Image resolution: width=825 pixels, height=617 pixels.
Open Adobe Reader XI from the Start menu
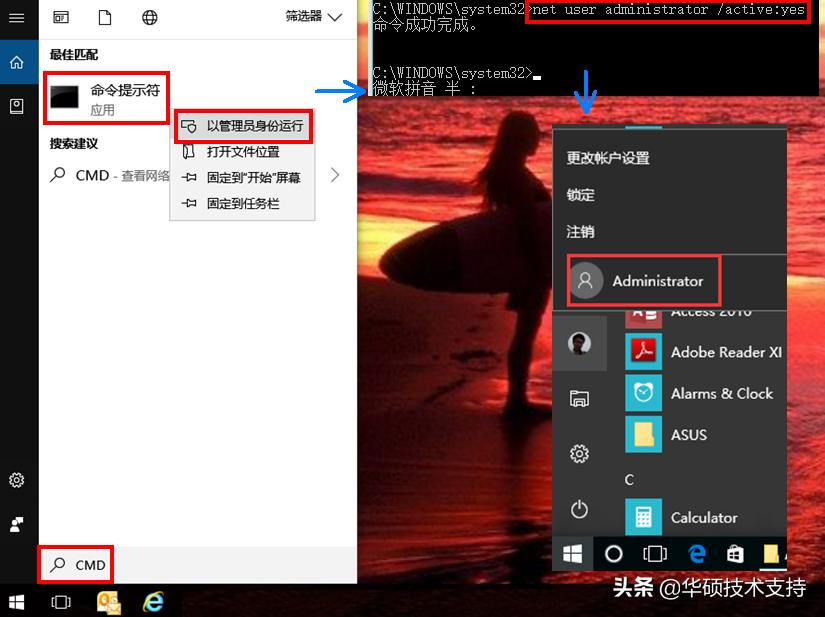(725, 352)
